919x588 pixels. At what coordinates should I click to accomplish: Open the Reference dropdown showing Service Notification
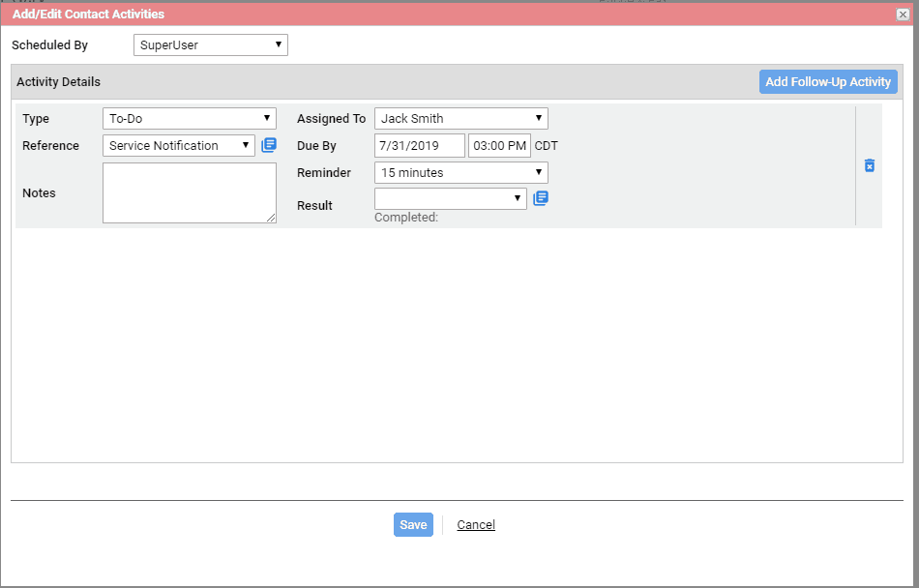[179, 145]
